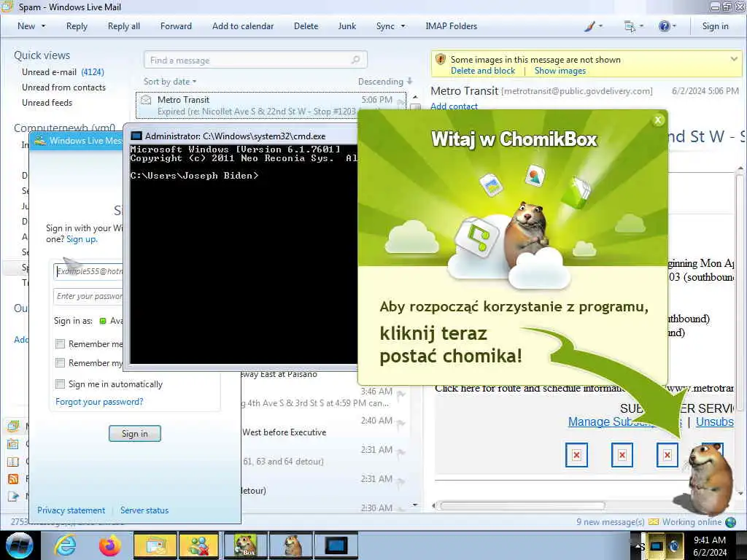Open the Newsgroups icon in the sidebar

point(13,496)
